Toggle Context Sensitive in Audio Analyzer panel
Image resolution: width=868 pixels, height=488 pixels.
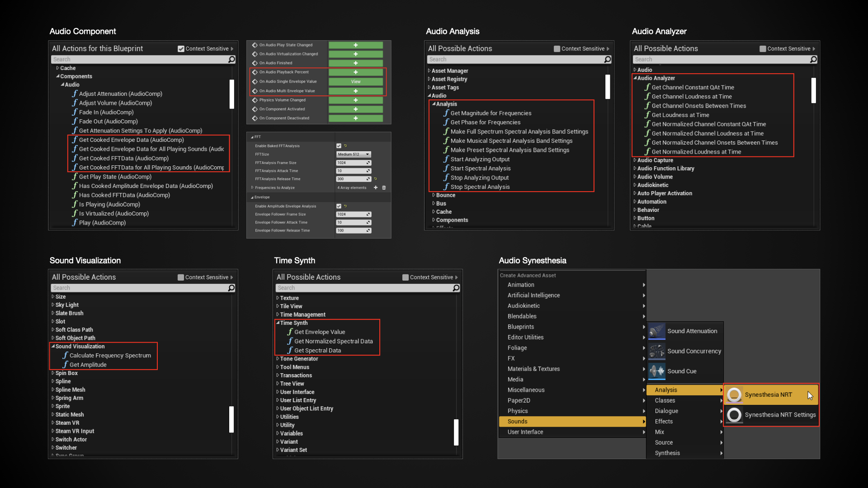(763, 49)
